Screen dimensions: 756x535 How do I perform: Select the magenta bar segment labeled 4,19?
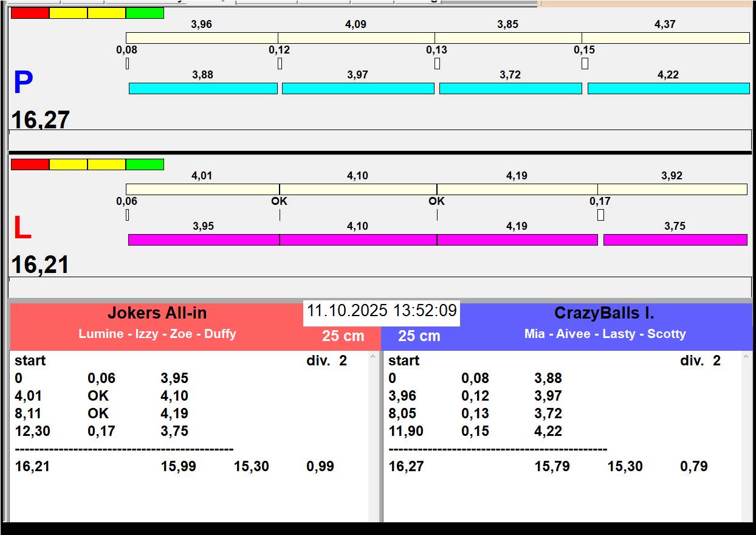pos(517,240)
